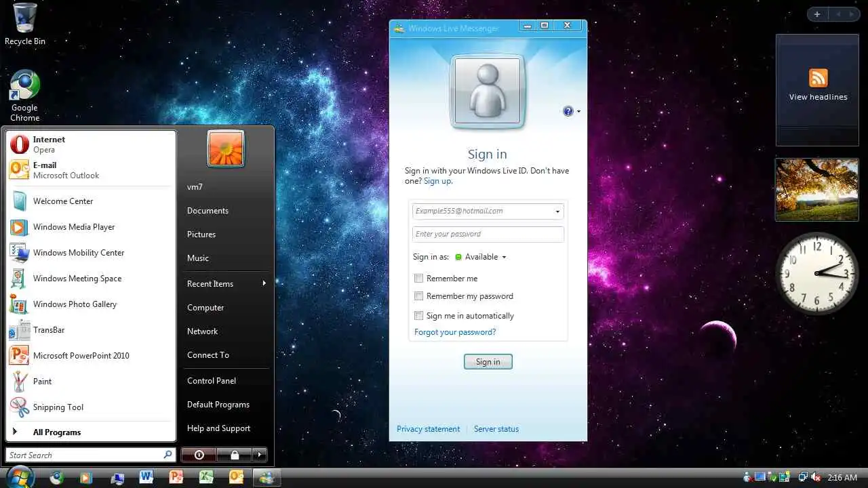Click the analog clock gadget
868x488 pixels.
pos(817,273)
